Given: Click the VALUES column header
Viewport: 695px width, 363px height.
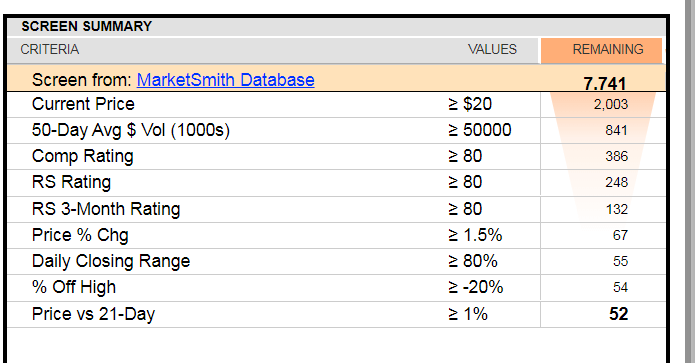Looking at the screenshot, I should 492,49.
